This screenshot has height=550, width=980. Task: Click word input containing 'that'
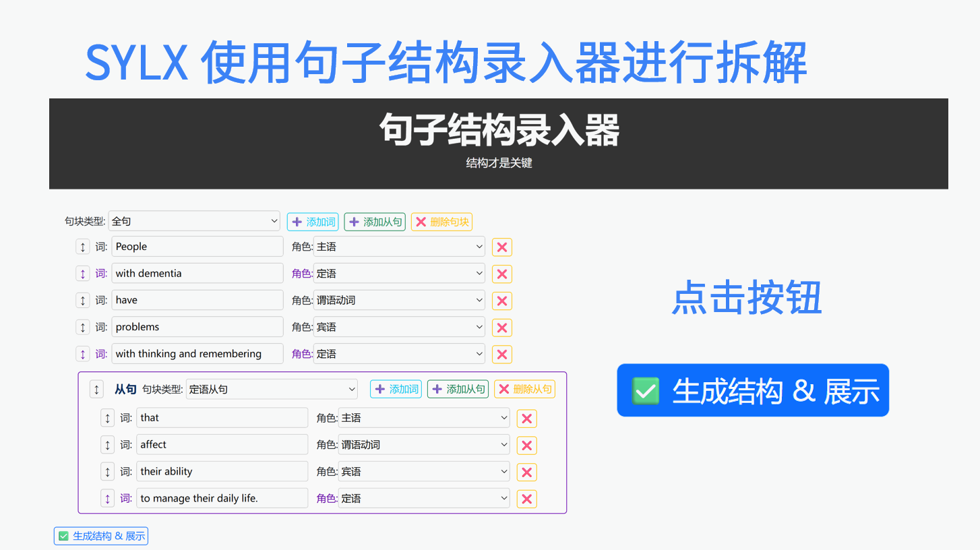[x=222, y=418]
